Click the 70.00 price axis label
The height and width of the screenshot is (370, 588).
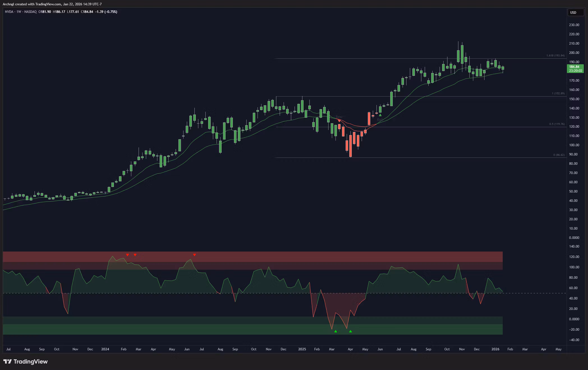[573, 173]
